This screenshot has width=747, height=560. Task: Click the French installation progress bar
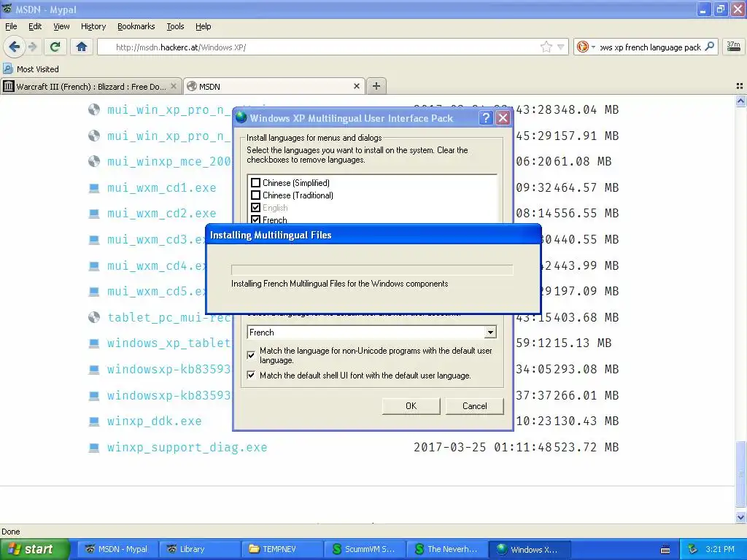pos(371,270)
